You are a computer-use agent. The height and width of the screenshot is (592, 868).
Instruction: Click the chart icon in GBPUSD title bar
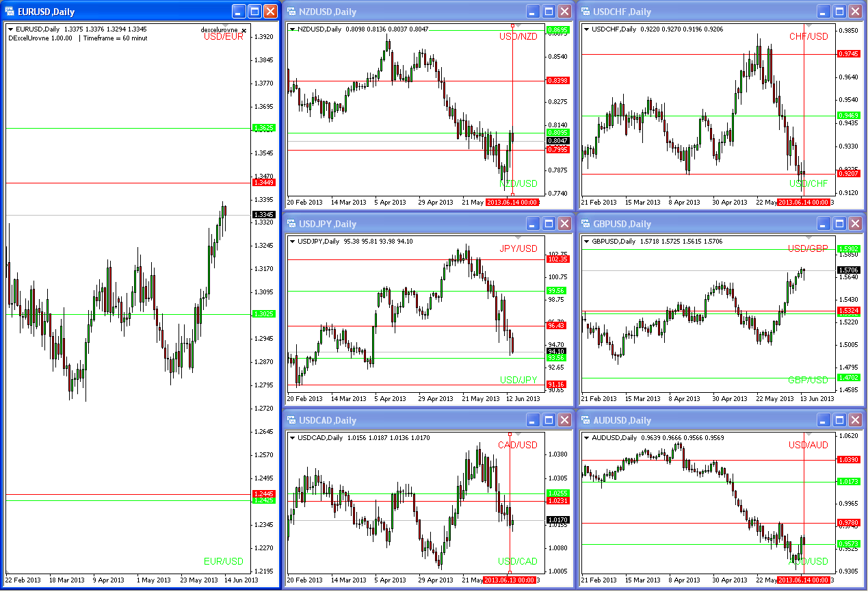pyautogui.click(x=586, y=224)
